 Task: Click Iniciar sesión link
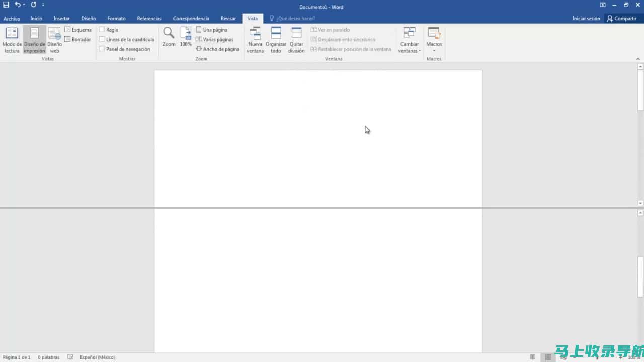pyautogui.click(x=586, y=19)
